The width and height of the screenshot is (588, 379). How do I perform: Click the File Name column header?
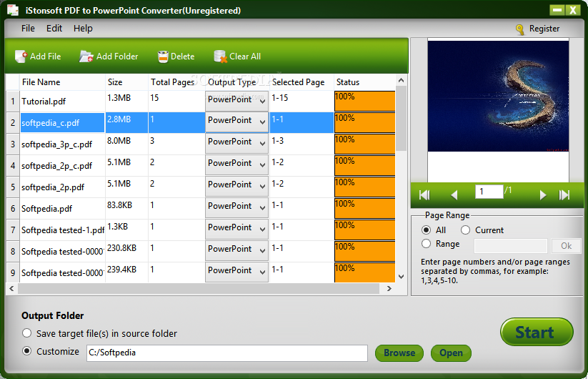63,82
